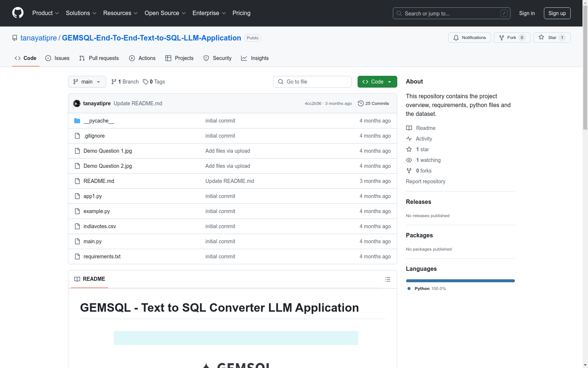Click the indiavotes.csv file icon
The image size is (588, 368).
77,226
